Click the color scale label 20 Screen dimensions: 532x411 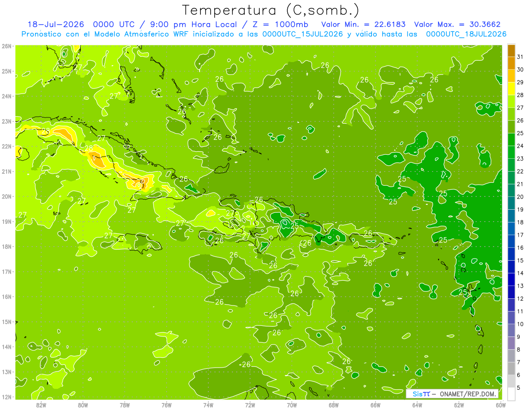pos(520,197)
